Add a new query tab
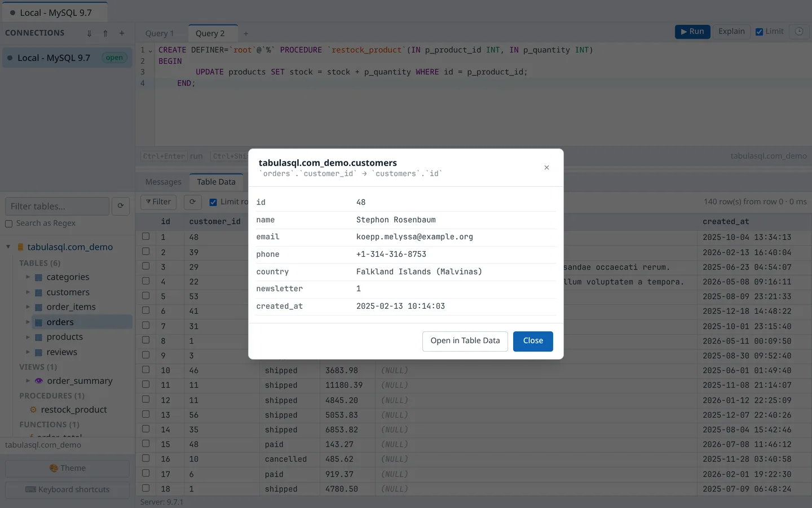This screenshot has height=508, width=812. tap(246, 33)
